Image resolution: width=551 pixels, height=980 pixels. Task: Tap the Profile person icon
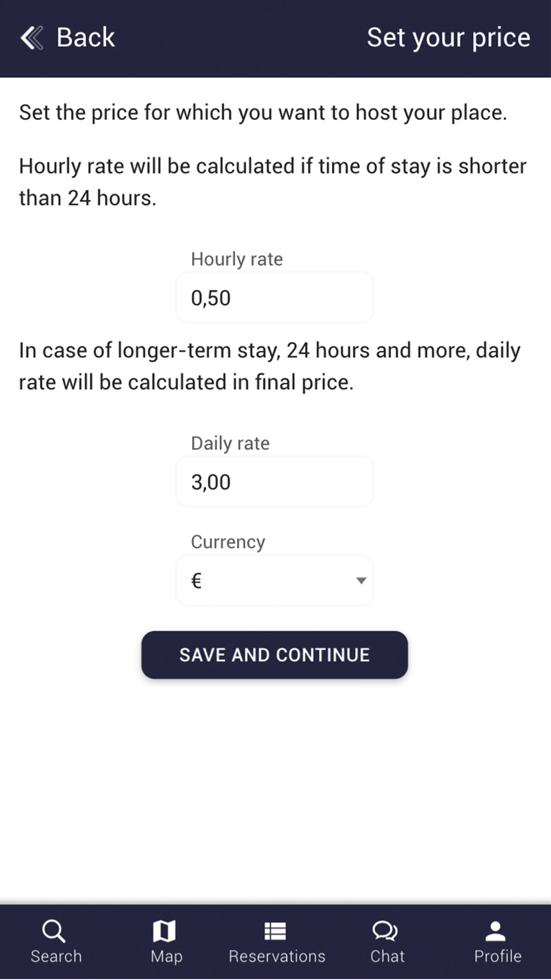pos(495,931)
